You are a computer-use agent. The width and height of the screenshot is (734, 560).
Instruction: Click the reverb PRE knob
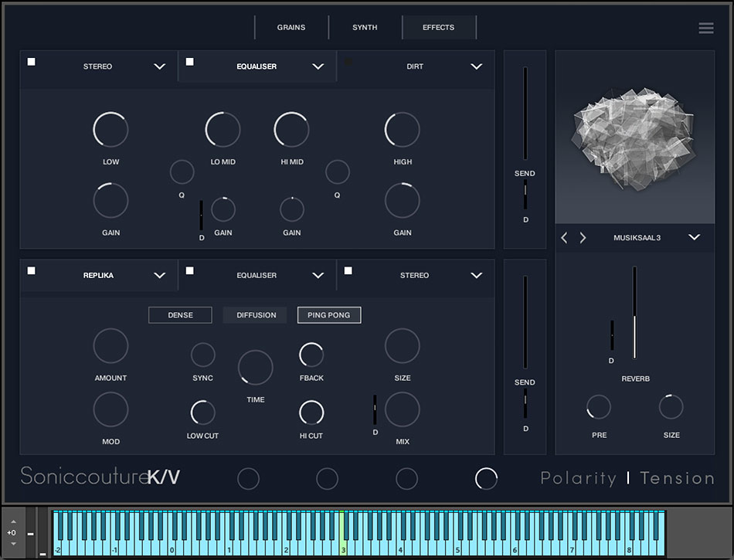pyautogui.click(x=599, y=407)
